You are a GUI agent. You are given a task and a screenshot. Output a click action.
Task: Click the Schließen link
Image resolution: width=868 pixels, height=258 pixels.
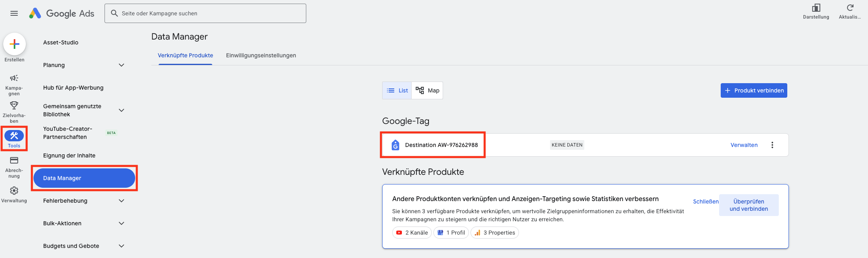(706, 201)
